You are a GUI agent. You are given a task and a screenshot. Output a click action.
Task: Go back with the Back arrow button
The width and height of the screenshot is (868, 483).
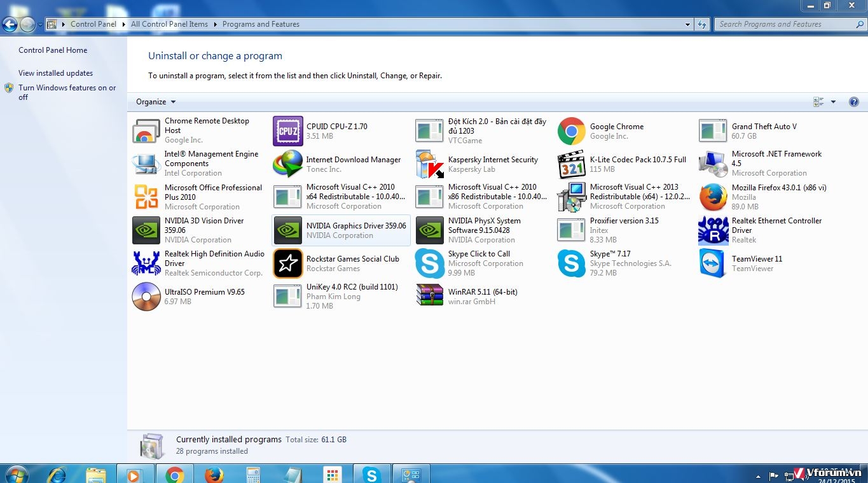[10, 25]
